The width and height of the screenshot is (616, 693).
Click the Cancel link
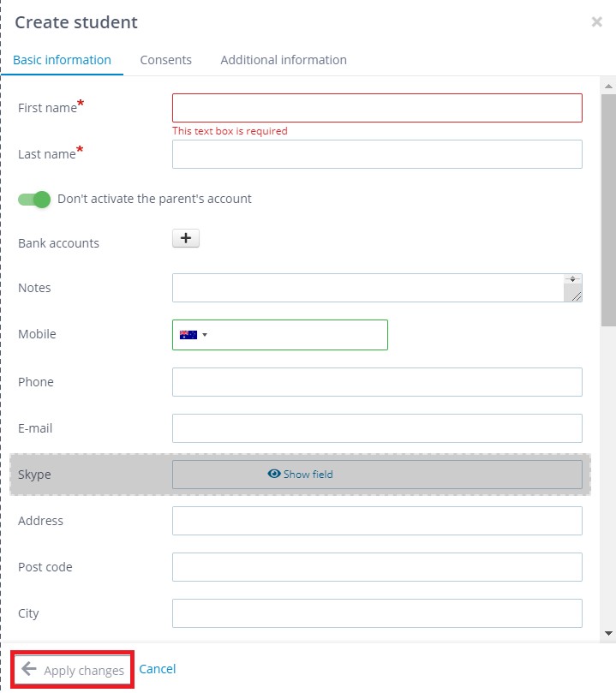(x=158, y=669)
